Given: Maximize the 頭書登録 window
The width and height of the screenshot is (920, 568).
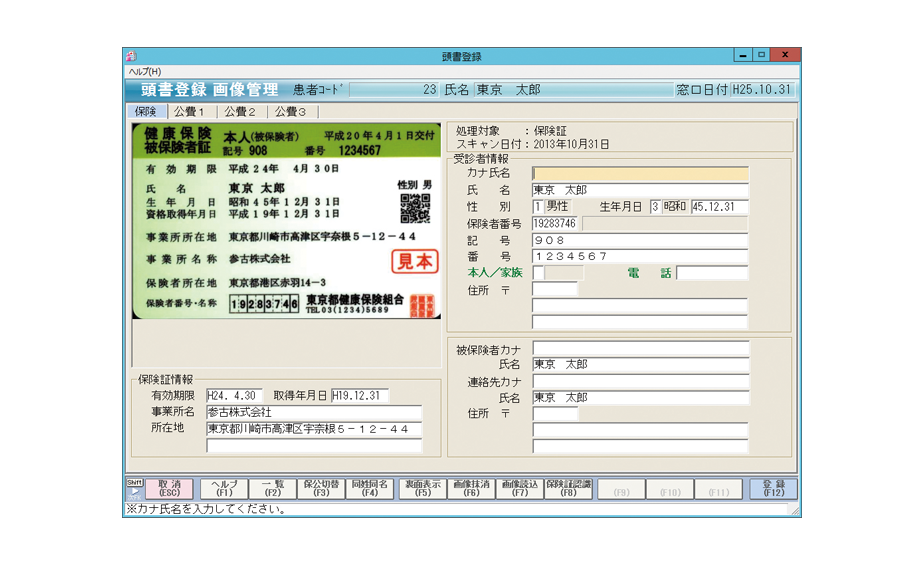Looking at the screenshot, I should click(x=761, y=55).
